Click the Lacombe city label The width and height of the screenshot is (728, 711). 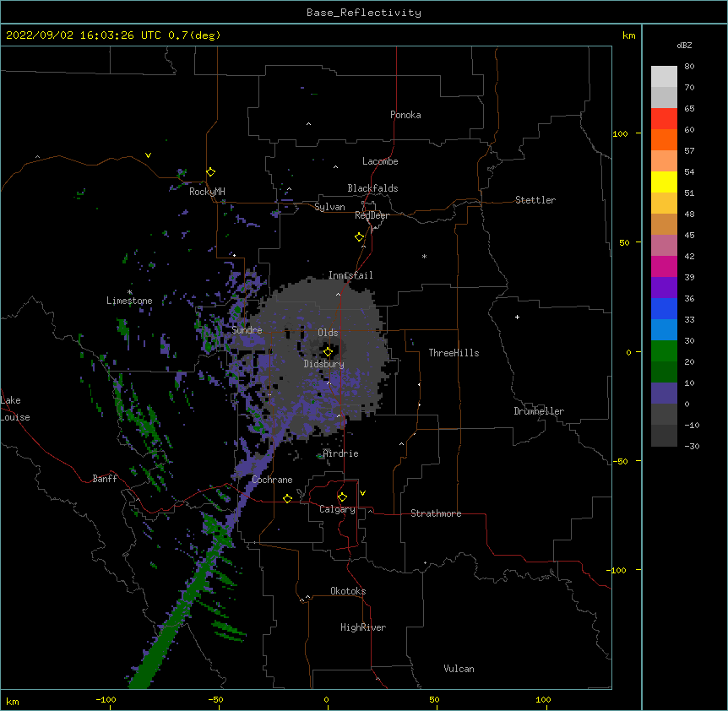380,161
